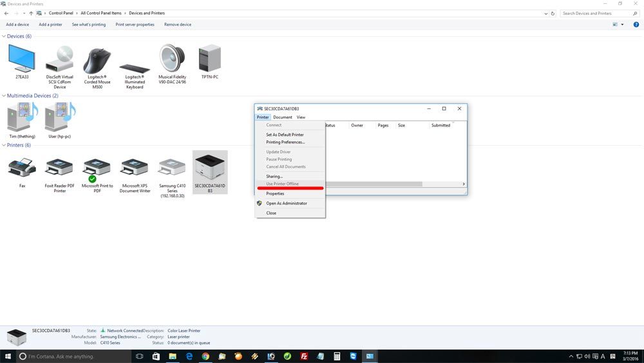Open File Explorer from the taskbar
The height and width of the screenshot is (363, 644).
point(173,357)
